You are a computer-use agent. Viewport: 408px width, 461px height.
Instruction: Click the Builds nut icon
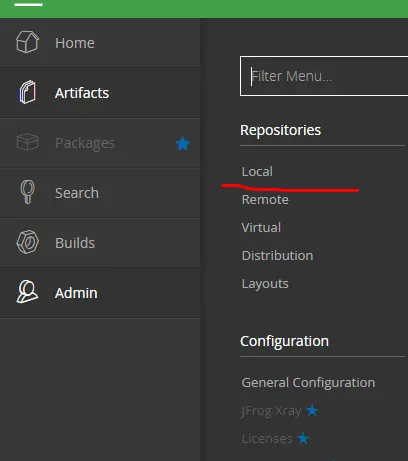[27, 242]
